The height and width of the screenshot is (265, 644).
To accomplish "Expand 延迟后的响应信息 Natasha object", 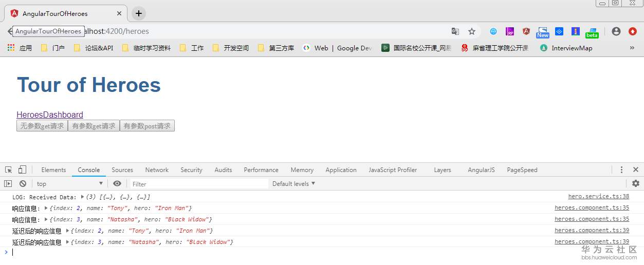I will 68,242.
